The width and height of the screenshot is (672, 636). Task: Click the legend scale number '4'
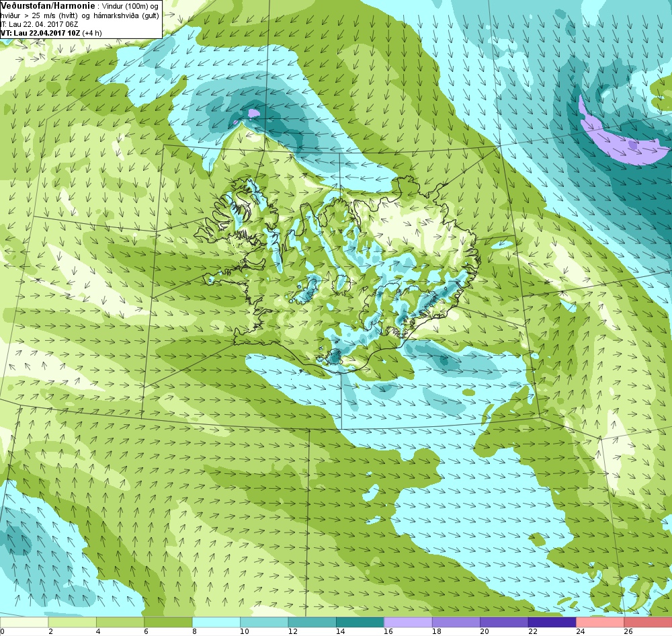point(99,631)
